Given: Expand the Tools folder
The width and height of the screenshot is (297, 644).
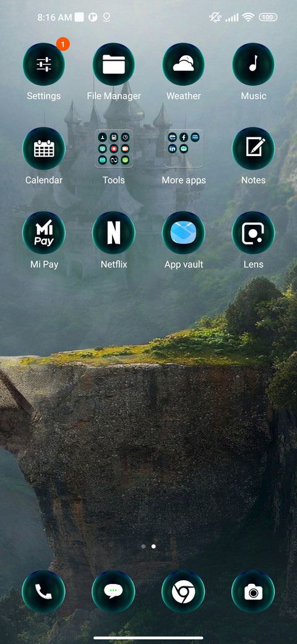Looking at the screenshot, I should tap(114, 149).
